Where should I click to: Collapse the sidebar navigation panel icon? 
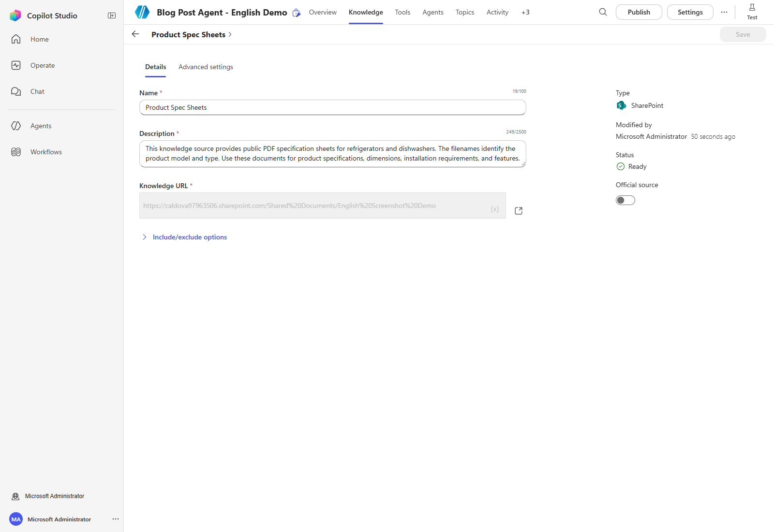tap(112, 15)
